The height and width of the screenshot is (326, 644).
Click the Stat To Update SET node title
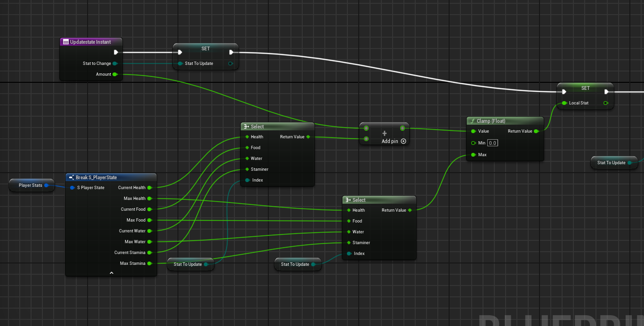click(x=206, y=48)
